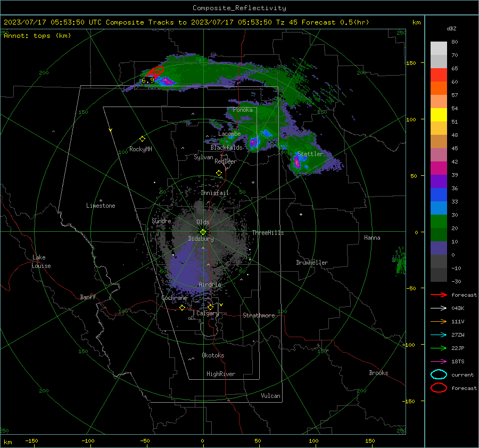
Task: Click the white 04DK arrow in legend
Action: [x=439, y=308]
